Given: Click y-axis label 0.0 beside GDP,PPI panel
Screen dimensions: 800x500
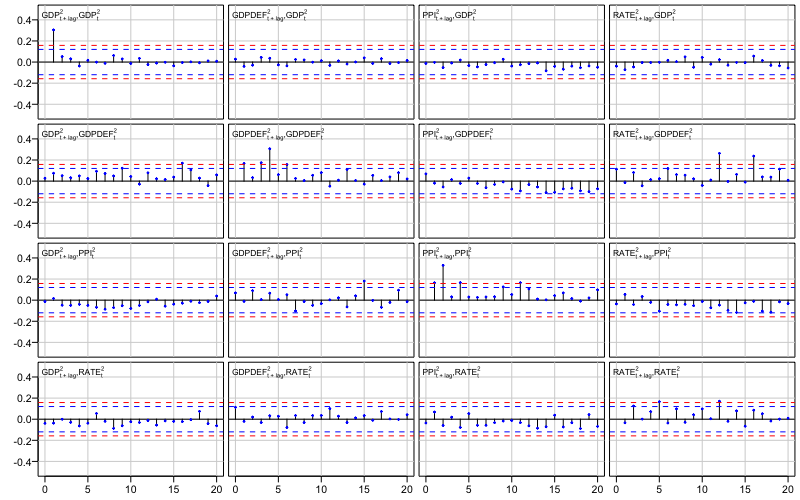Looking at the screenshot, I should (x=26, y=301).
